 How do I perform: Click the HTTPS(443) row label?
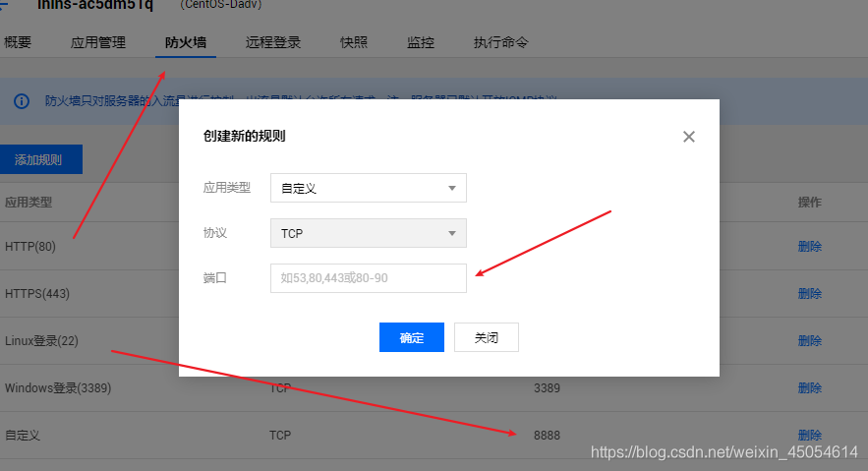[37, 293]
